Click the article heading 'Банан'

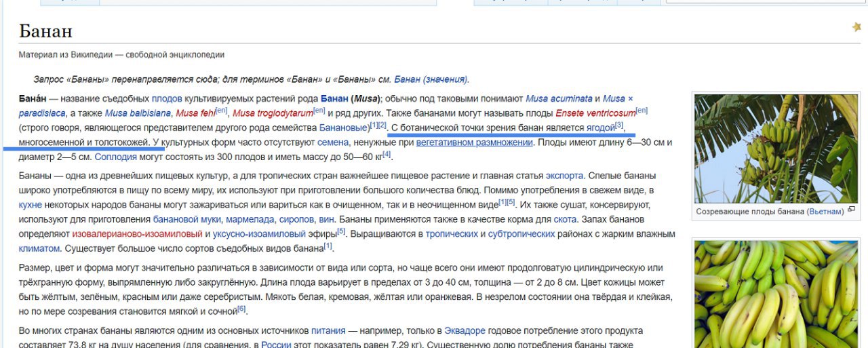45,31
